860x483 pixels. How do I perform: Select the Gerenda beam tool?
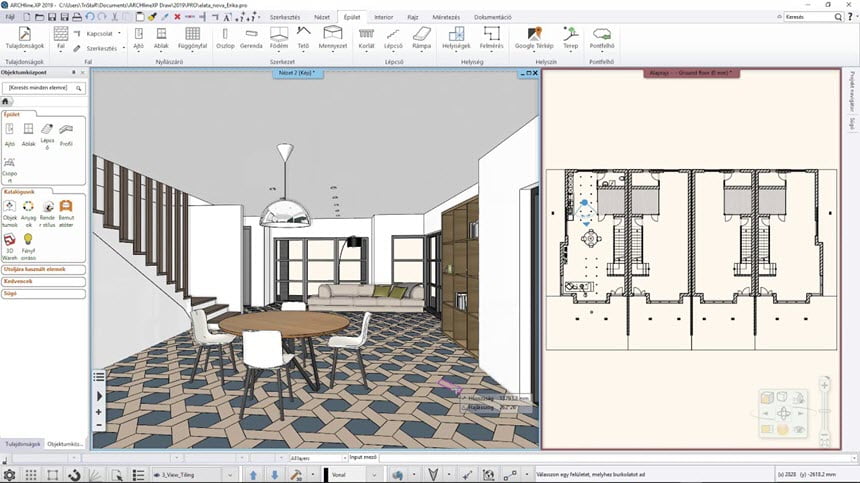pos(251,38)
